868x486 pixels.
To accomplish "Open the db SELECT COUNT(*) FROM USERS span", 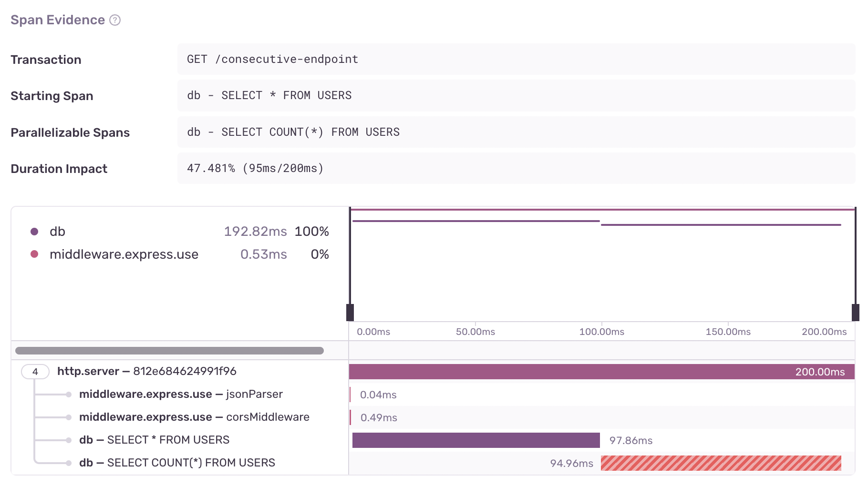I will pyautogui.click(x=177, y=463).
